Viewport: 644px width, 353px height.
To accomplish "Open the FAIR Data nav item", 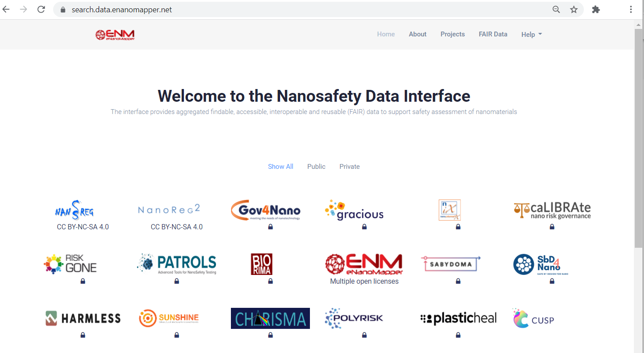I will tap(493, 34).
